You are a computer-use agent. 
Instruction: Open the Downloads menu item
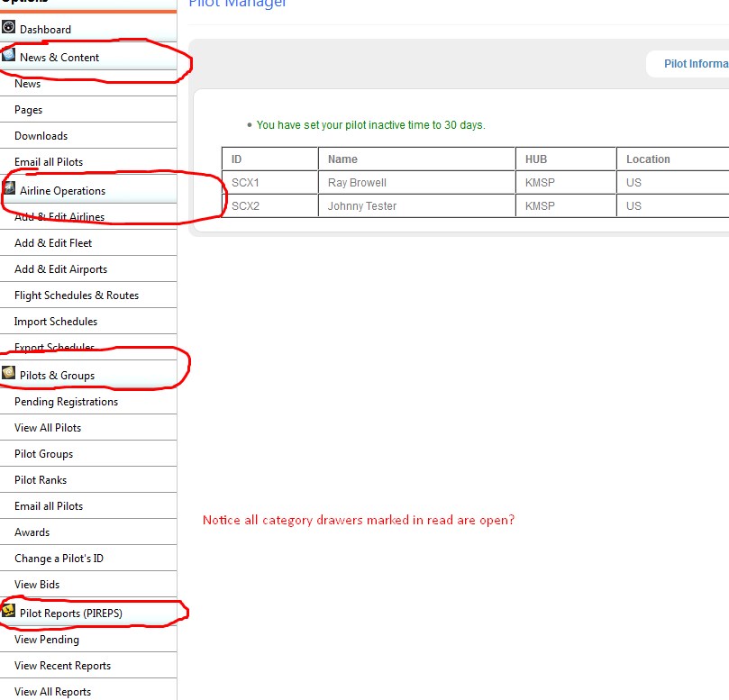tap(88, 136)
